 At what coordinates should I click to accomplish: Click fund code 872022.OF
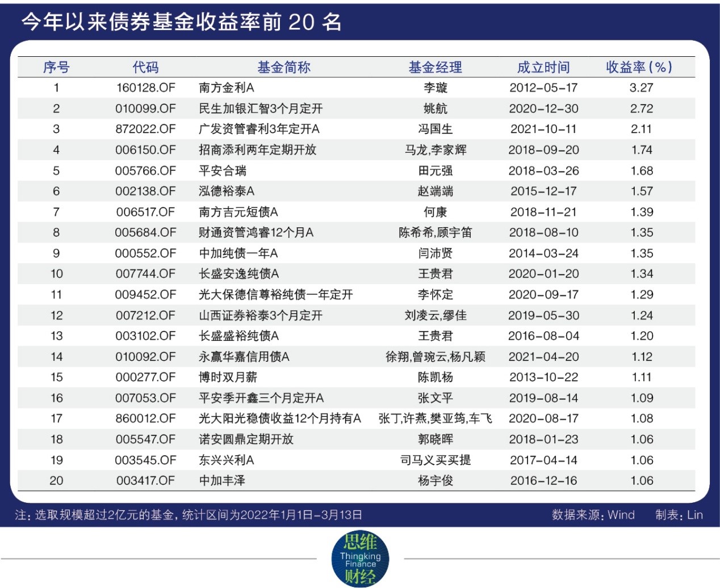click(x=146, y=130)
